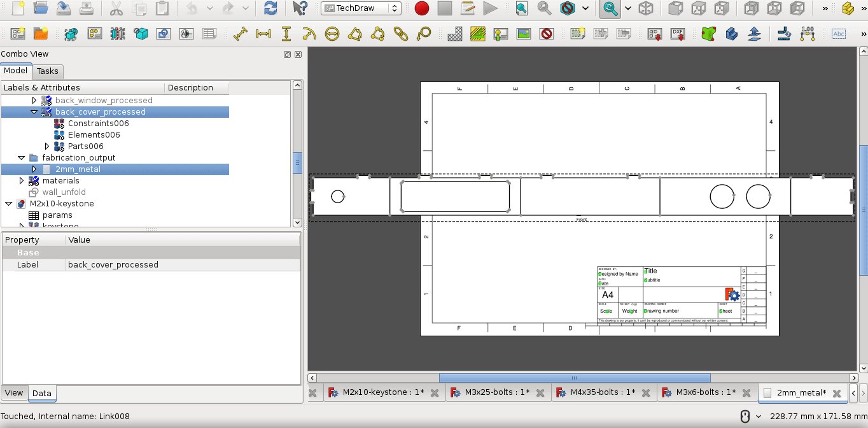Execute the macro with the play button

[491, 9]
